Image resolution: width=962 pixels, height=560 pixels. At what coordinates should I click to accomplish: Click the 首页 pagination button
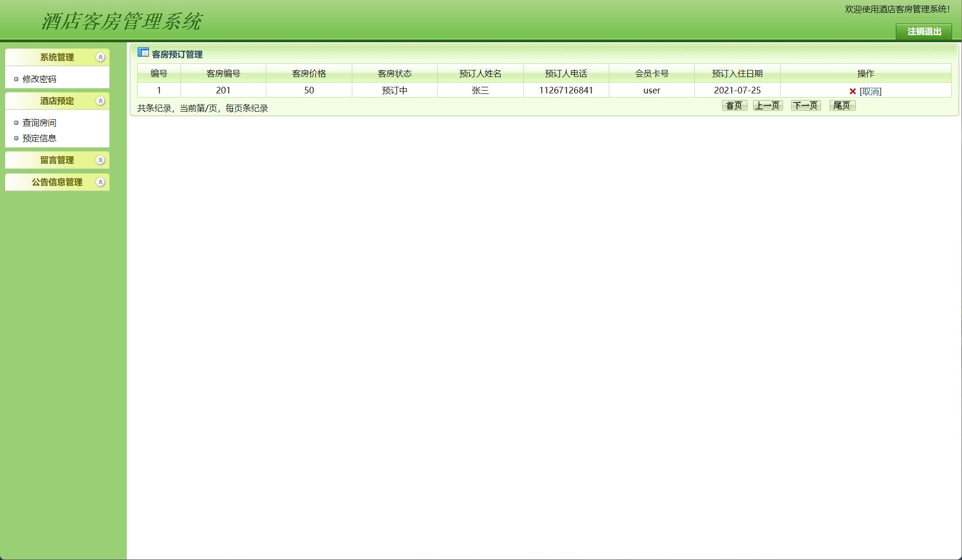coord(734,106)
